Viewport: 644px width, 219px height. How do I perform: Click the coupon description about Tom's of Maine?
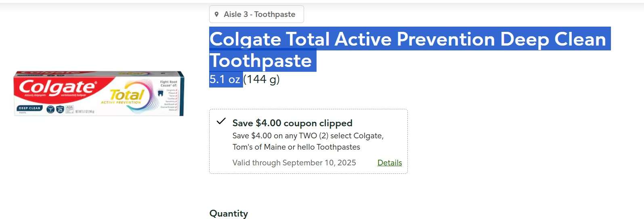click(x=308, y=141)
